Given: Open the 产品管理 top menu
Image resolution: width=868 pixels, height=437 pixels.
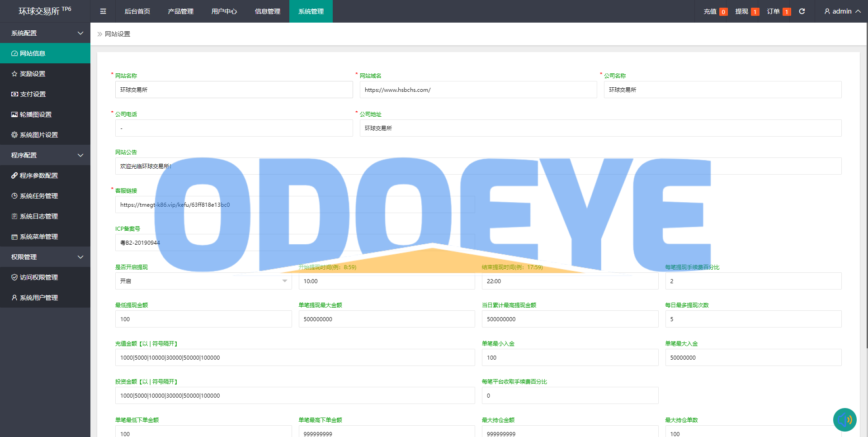Looking at the screenshot, I should pyautogui.click(x=181, y=11).
